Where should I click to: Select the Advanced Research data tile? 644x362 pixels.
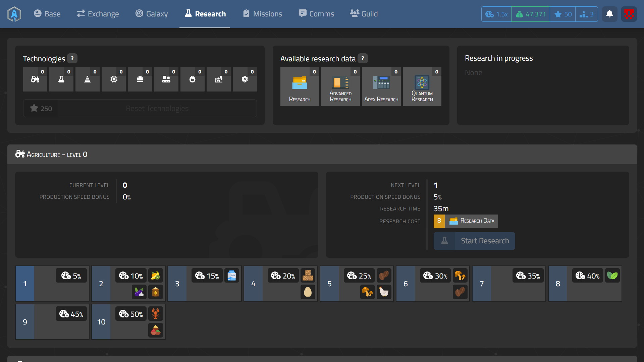coord(340,86)
